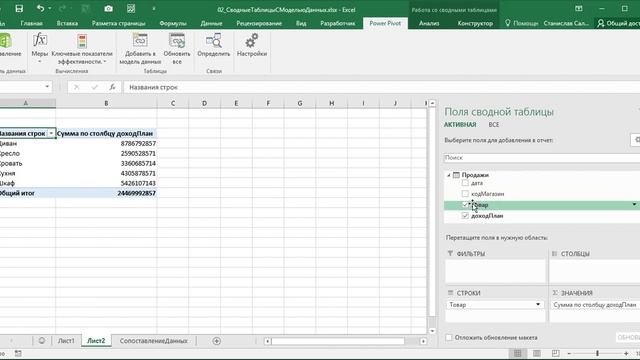Image resolution: width=640 pixels, height=360 pixels.
Task: Click horizontal scrollbar right arrow
Action: 423,341
